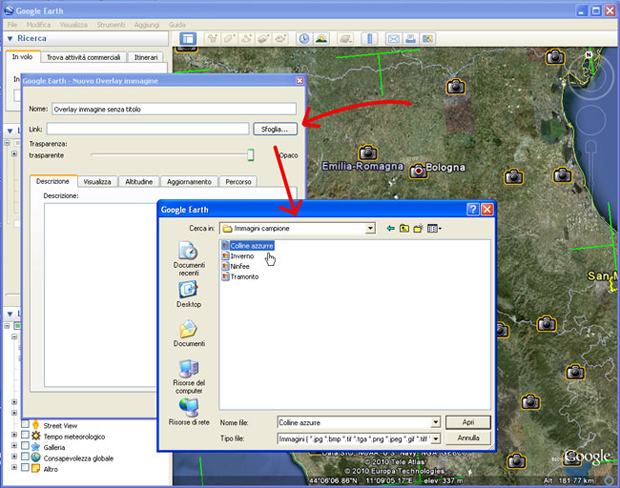Toggle the sidebar panel toolbar icon
This screenshot has height=488, width=620.
point(188,39)
